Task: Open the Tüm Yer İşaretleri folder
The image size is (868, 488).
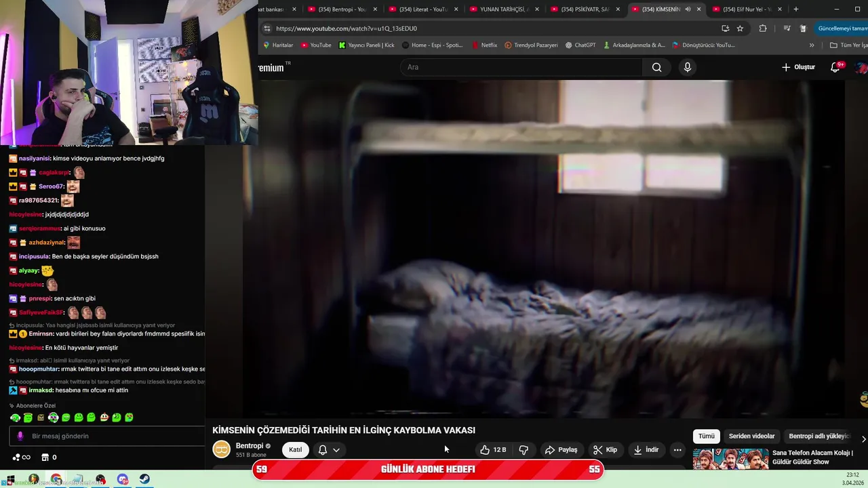Action: pos(848,45)
